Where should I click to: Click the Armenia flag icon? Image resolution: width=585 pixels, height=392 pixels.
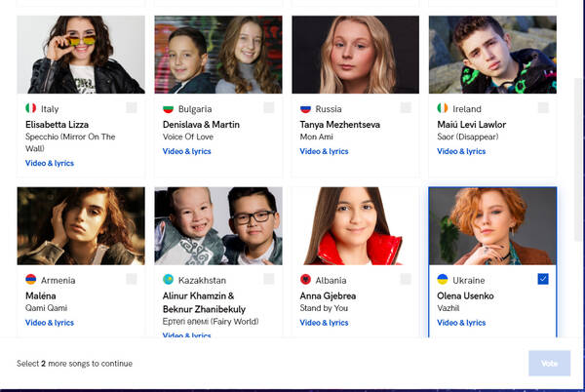tap(31, 280)
